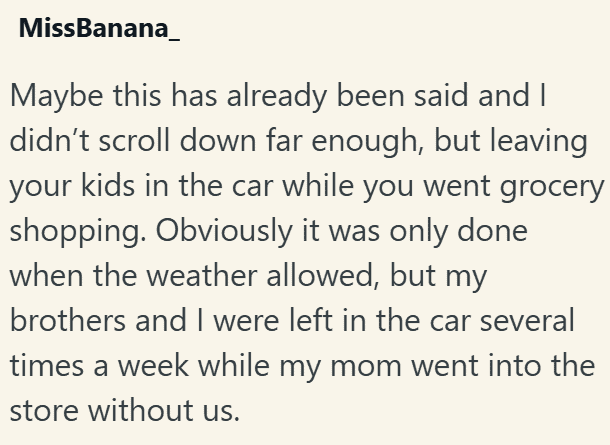Click the word "store" in the last line
Image resolution: width=610 pixels, height=445 pixels.
tap(47, 410)
